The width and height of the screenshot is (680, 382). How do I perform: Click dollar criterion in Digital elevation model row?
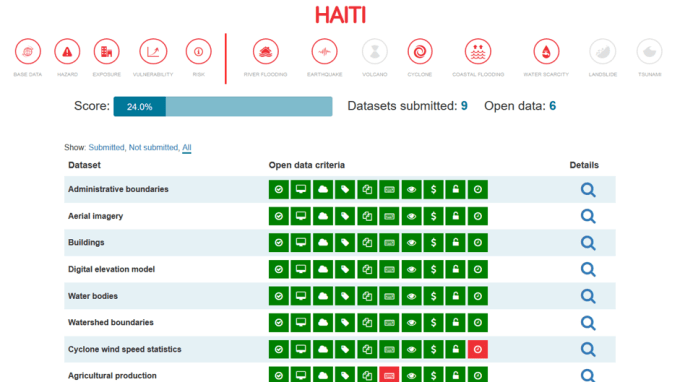click(433, 269)
